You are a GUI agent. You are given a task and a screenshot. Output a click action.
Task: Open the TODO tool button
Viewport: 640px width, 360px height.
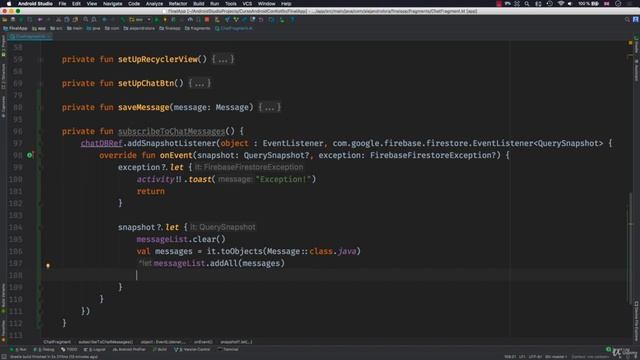tap(69, 349)
